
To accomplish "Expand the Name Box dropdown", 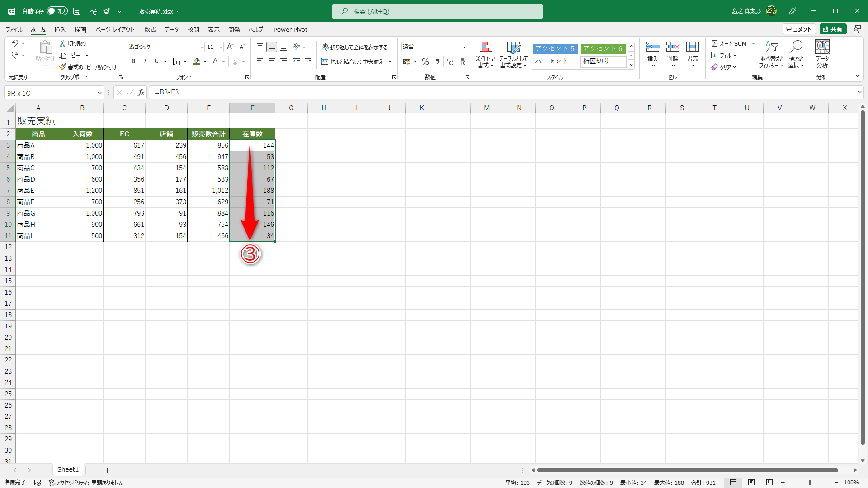I will tap(99, 93).
